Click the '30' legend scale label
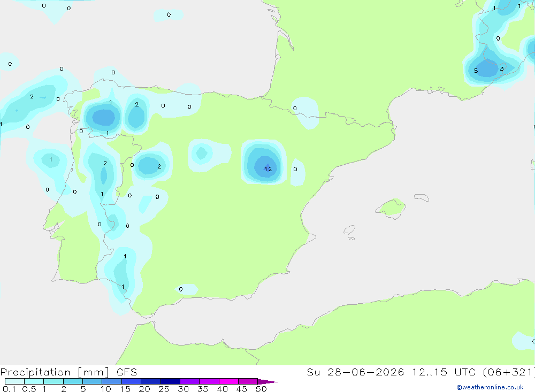535x392 pixels. (x=183, y=389)
